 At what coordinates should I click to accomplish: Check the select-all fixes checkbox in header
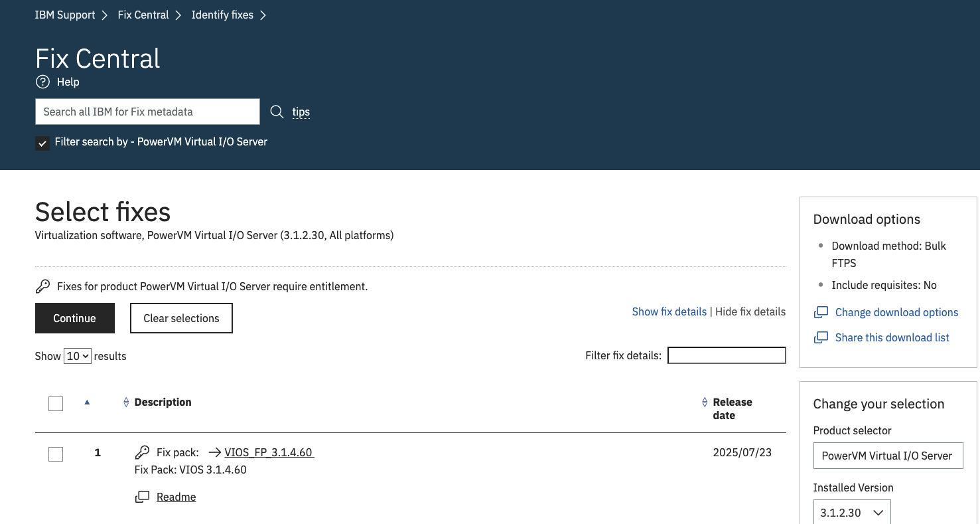tap(56, 403)
